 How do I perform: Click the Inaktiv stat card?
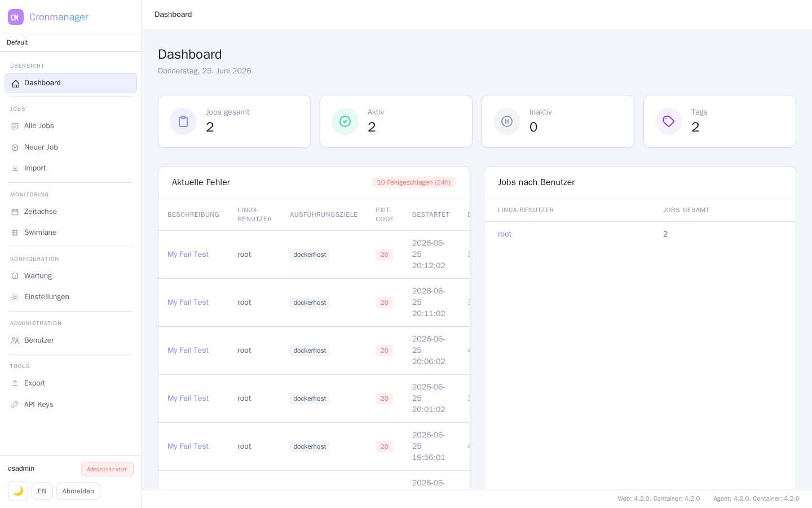[558, 121]
